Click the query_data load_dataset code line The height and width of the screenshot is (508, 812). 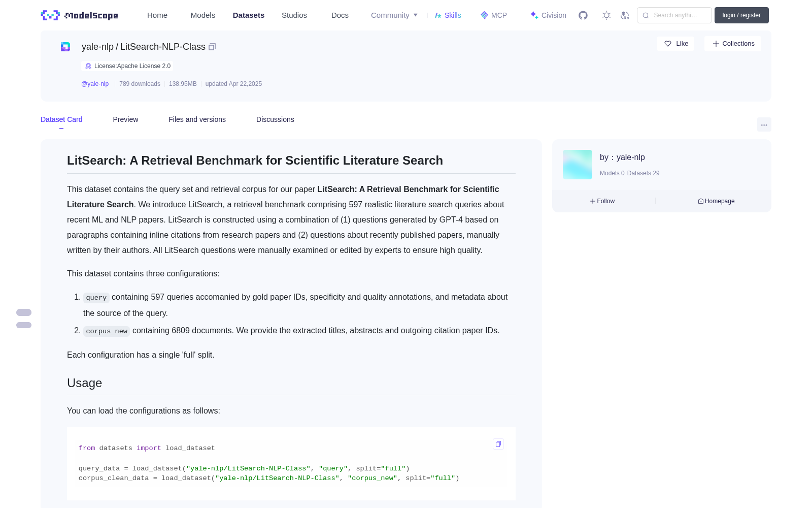244,468
